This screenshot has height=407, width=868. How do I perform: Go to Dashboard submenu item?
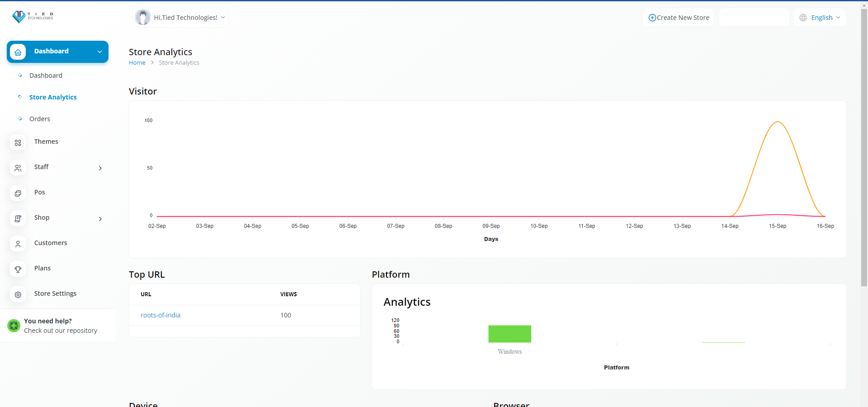[46, 76]
